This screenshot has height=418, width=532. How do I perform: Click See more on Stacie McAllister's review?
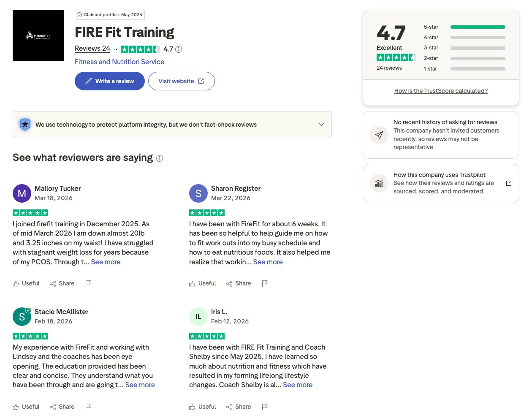[140, 385]
